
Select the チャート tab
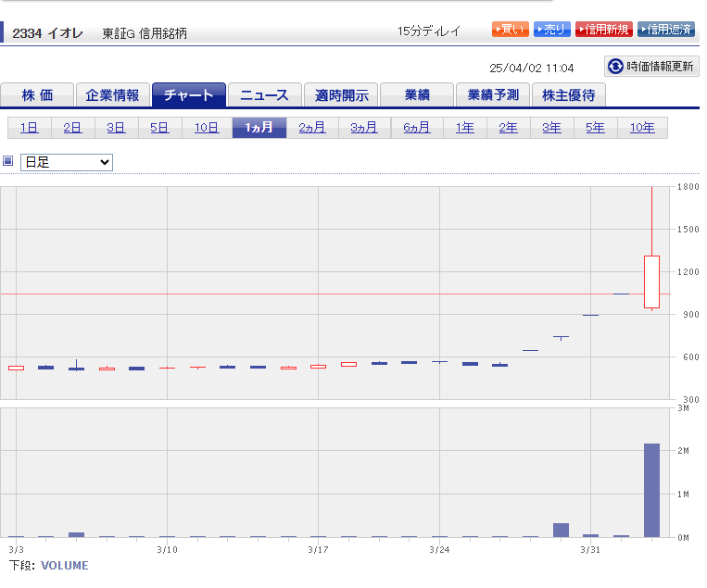189,95
